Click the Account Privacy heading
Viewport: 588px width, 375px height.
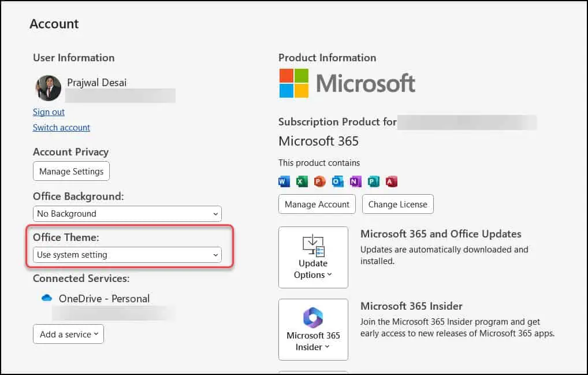pos(71,152)
